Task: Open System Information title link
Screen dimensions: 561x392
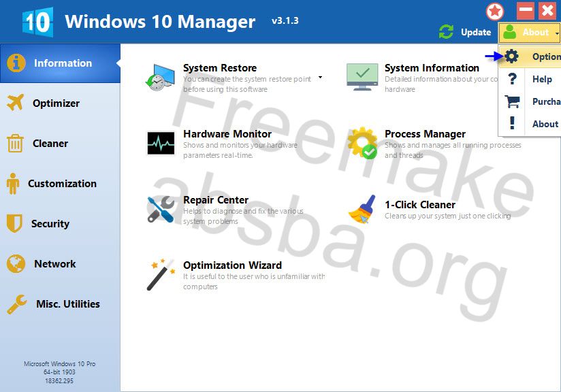Action: (432, 68)
